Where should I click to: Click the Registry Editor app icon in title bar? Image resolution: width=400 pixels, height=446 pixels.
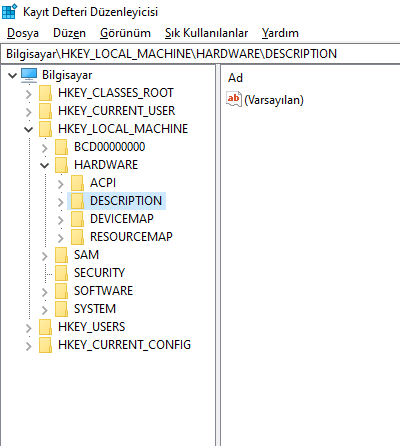9,11
